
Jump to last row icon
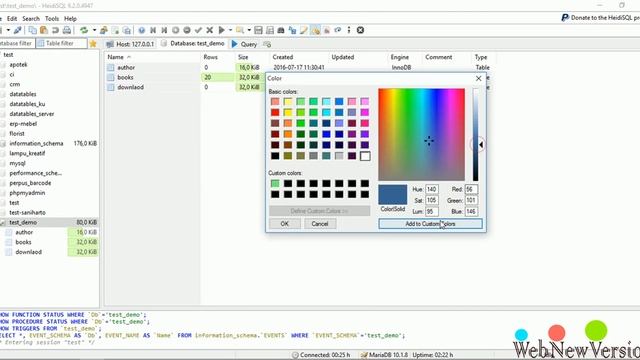point(164,30)
